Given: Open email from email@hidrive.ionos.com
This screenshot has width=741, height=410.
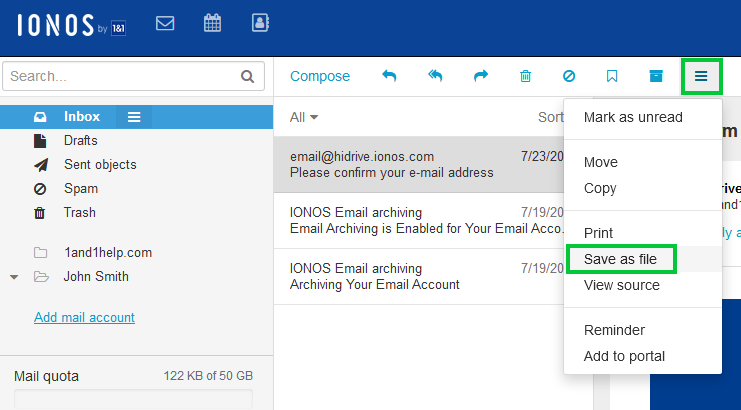Looking at the screenshot, I should [419, 164].
